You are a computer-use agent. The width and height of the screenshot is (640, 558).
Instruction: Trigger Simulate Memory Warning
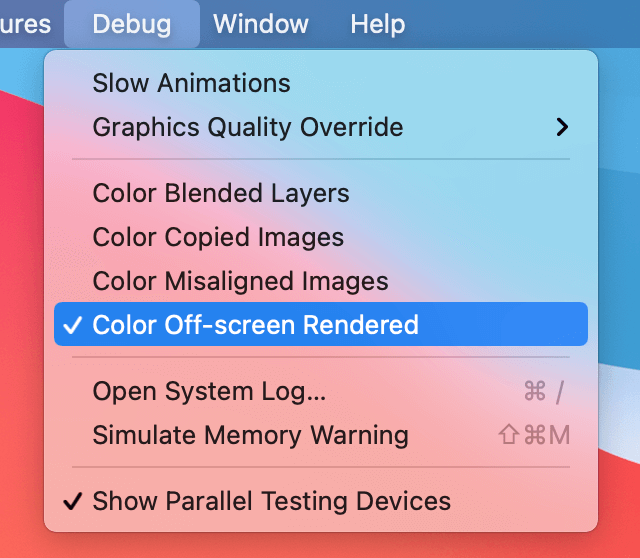click(250, 436)
